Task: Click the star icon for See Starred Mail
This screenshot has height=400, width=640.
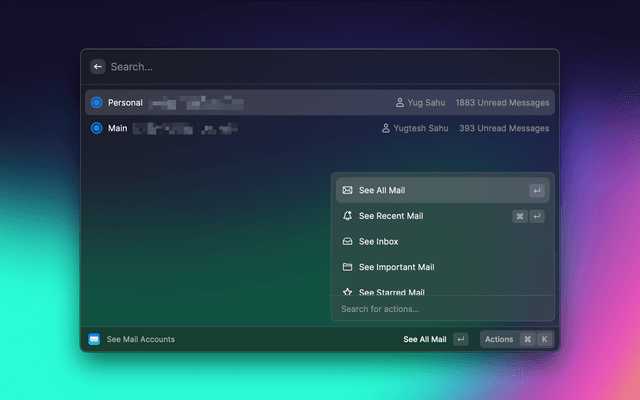Action: click(347, 292)
